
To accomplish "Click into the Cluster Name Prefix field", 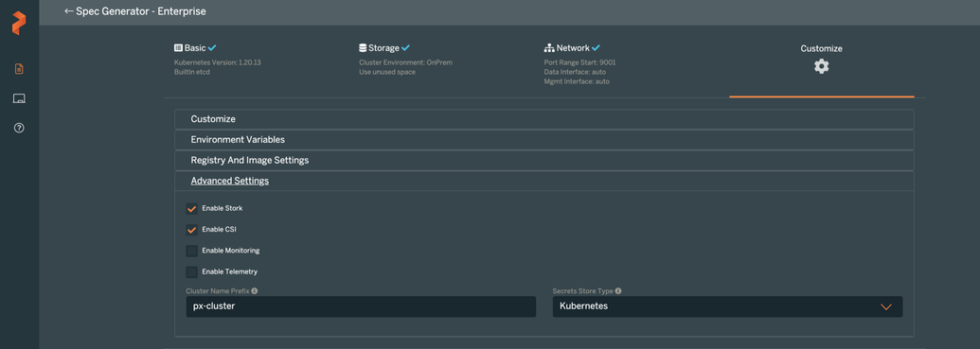I will (x=362, y=306).
